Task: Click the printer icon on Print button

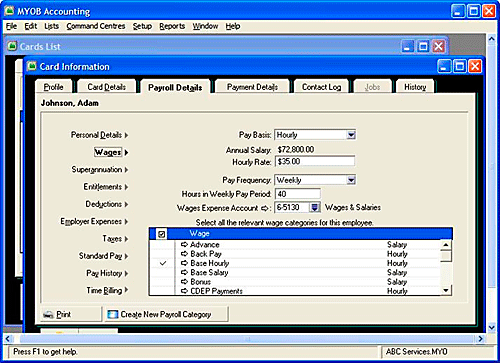Action: click(x=48, y=314)
